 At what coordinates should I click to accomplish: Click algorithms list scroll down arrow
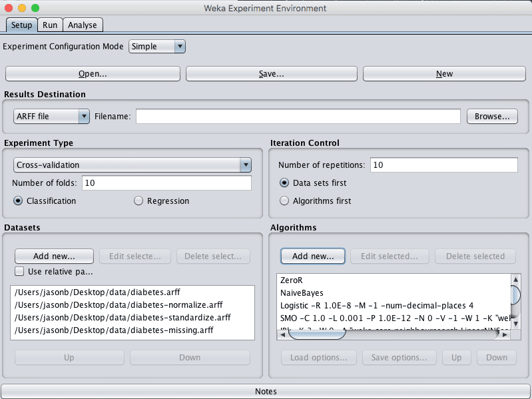[516, 324]
